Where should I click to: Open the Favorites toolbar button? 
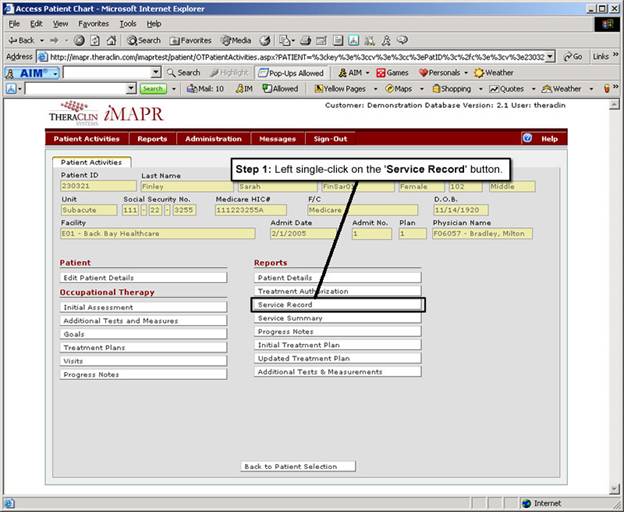pyautogui.click(x=189, y=40)
